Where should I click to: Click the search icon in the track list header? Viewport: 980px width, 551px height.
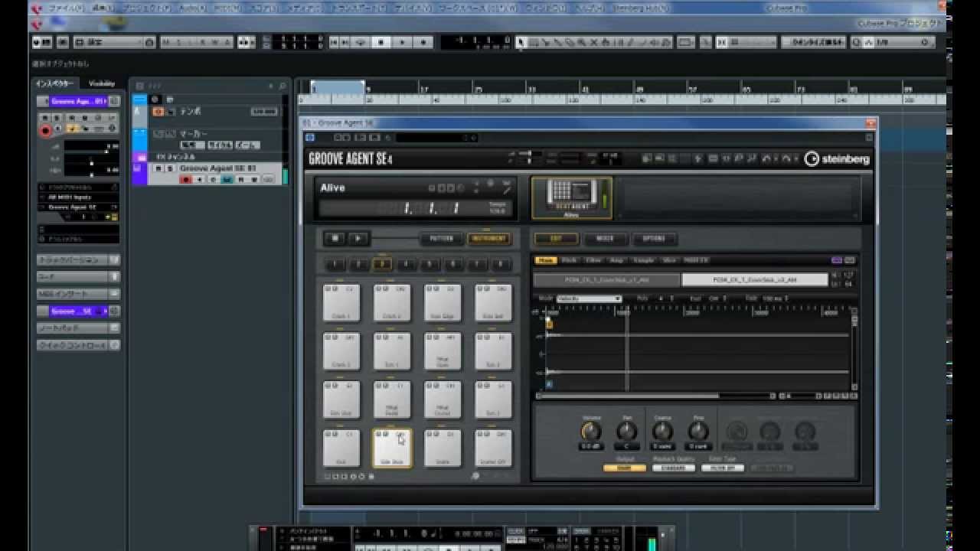(283, 86)
